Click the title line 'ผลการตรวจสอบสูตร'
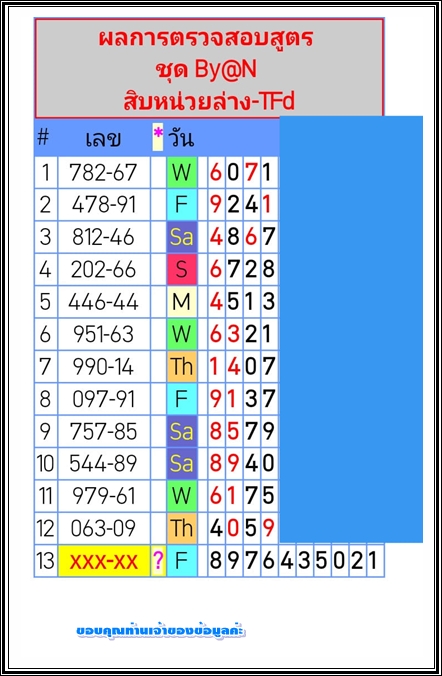442x676 pixels. pos(206,39)
